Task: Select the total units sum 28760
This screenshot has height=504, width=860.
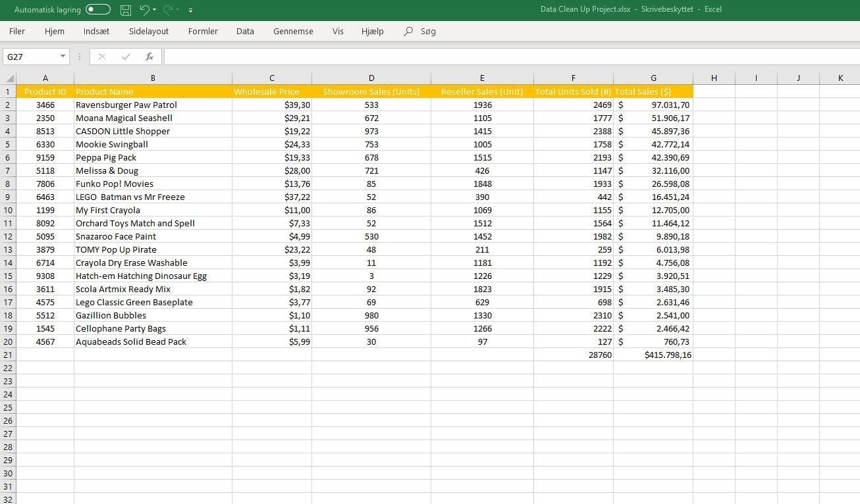Action: [574, 355]
